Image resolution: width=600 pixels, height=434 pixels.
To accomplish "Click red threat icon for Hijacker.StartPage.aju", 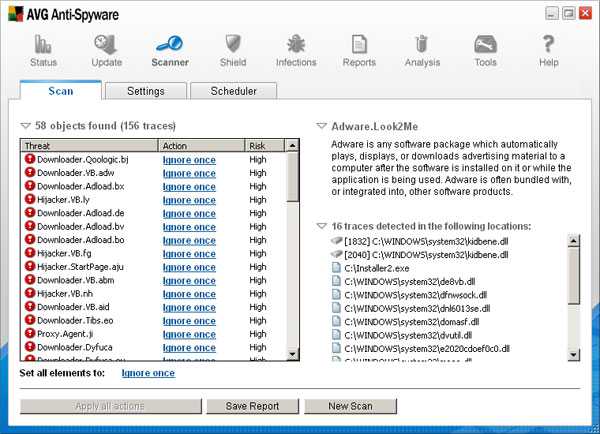I will [30, 266].
